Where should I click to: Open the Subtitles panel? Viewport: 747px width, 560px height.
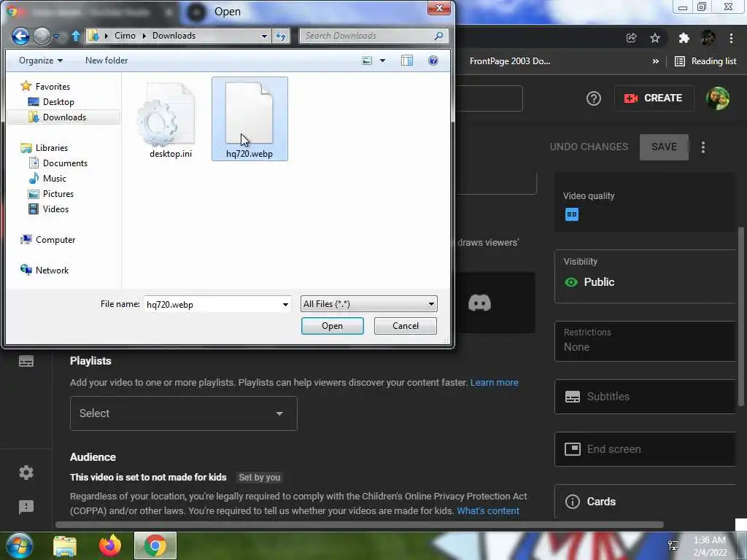645,397
